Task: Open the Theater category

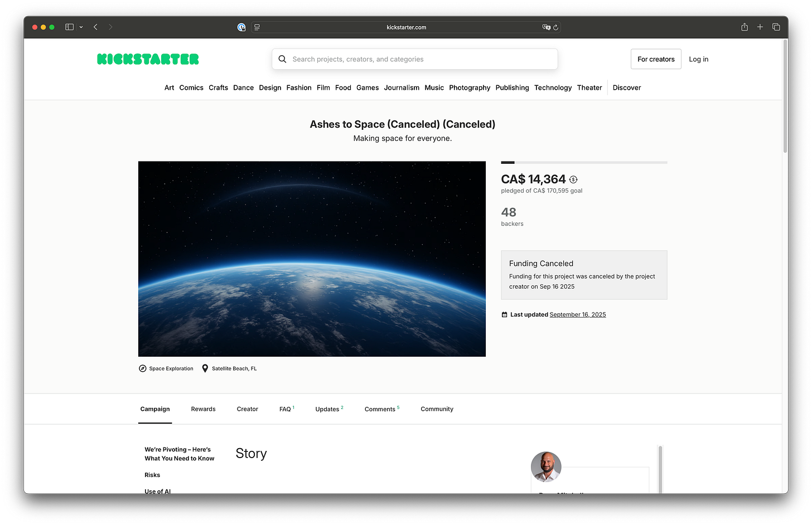Action: pyautogui.click(x=589, y=87)
